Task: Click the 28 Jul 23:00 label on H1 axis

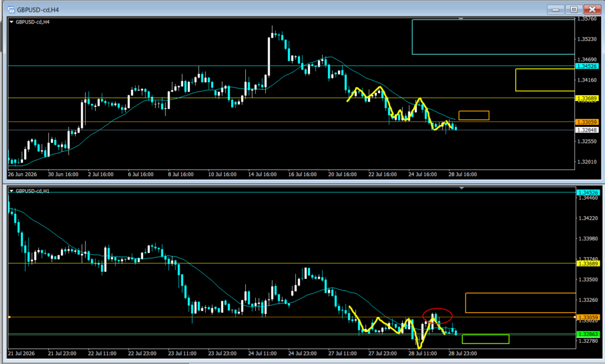Action: click(x=463, y=353)
